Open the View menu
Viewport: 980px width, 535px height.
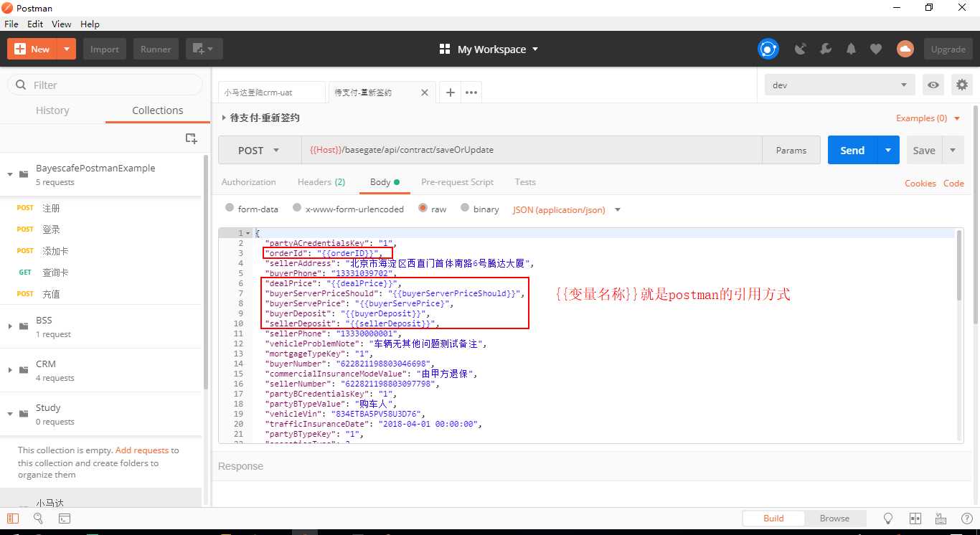[62, 24]
